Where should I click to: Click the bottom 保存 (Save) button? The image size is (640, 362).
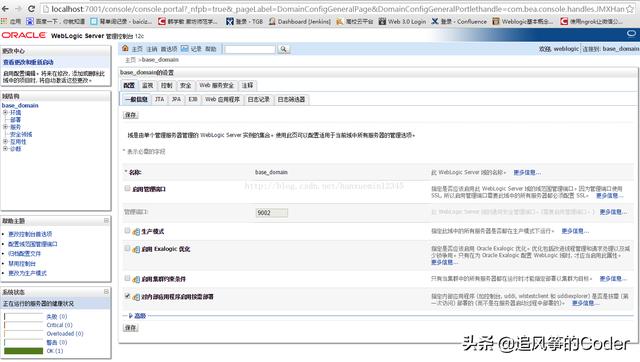tap(131, 328)
